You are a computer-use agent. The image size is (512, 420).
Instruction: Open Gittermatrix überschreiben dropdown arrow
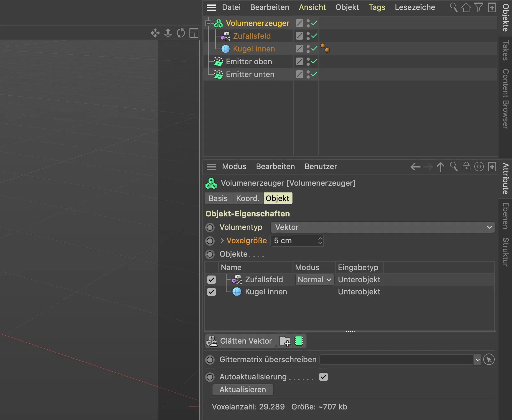[x=477, y=360]
